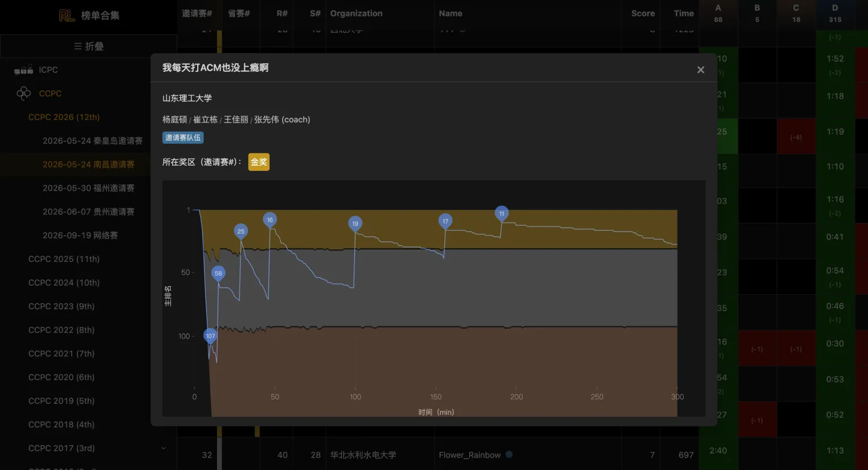Select the rank 58 chart marker
868x470 pixels.
tap(218, 273)
